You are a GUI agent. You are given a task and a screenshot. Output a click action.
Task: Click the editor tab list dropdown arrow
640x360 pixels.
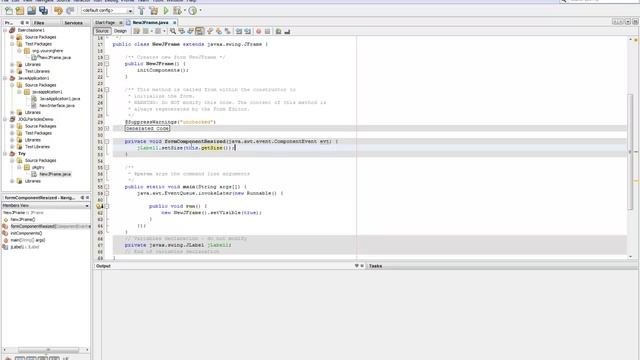tap(628, 22)
